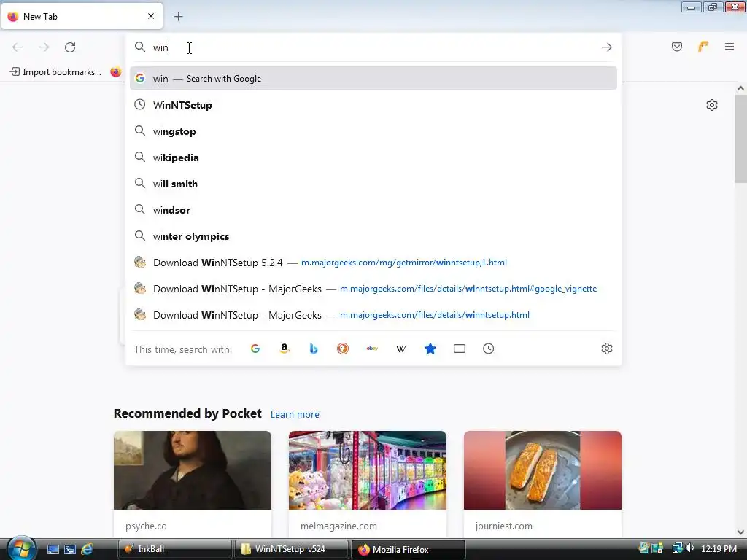Click the Go arrow in address bar
747x560 pixels.
coord(606,47)
